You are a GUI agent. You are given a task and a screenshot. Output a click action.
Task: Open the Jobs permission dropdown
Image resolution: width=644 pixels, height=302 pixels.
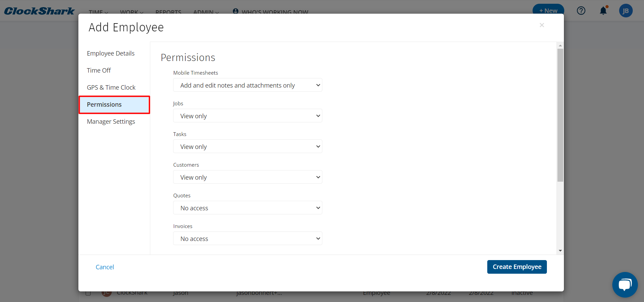point(247,116)
